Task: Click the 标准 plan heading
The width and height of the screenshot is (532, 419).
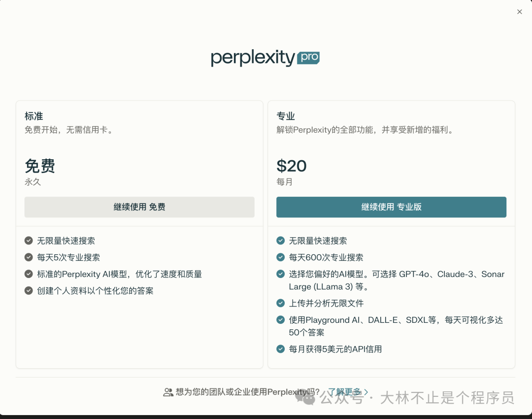Action: (33, 116)
